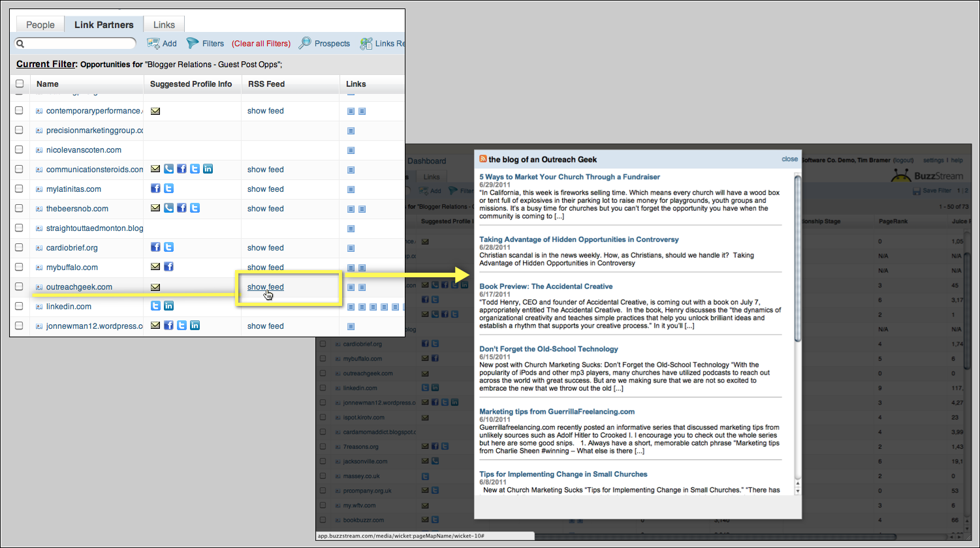The width and height of the screenshot is (980, 548).
Task: Click the Current Filter label link
Action: tap(46, 64)
